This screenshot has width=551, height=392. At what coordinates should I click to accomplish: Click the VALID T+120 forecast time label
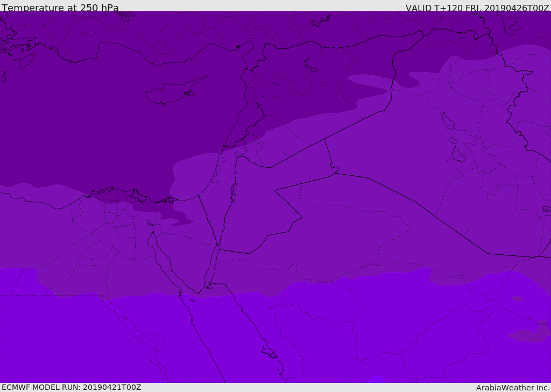point(477,8)
